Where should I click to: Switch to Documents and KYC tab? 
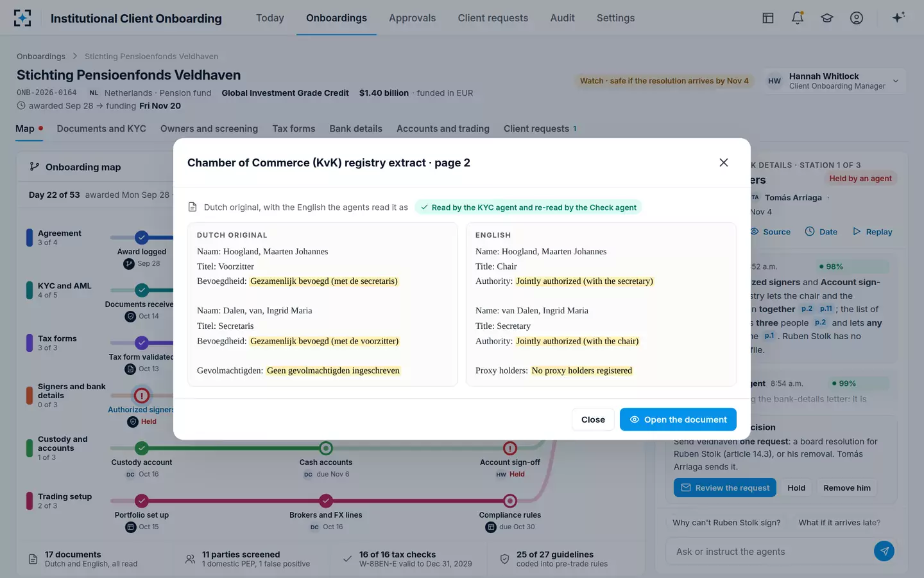pos(101,128)
